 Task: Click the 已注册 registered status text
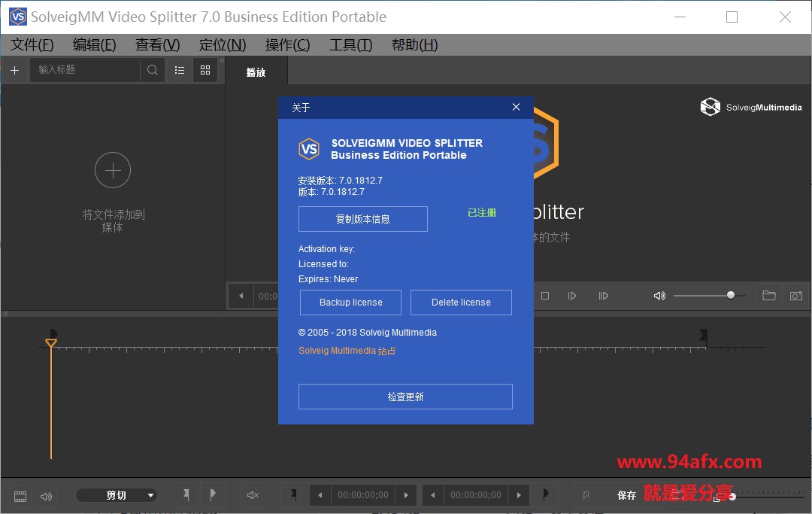(x=482, y=213)
